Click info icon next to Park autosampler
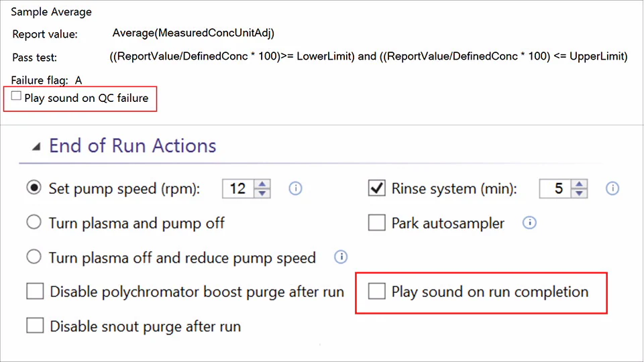The height and width of the screenshot is (362, 644). [x=529, y=223]
